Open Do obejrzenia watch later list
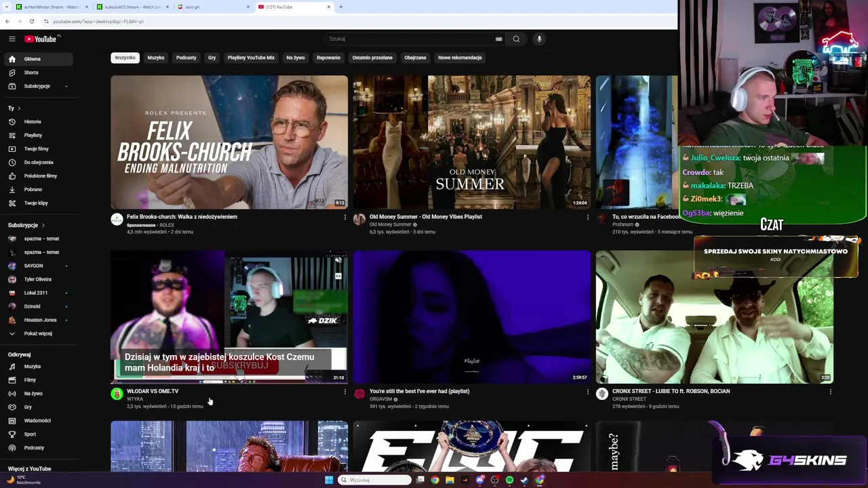This screenshot has width=868, height=488. pos(38,163)
